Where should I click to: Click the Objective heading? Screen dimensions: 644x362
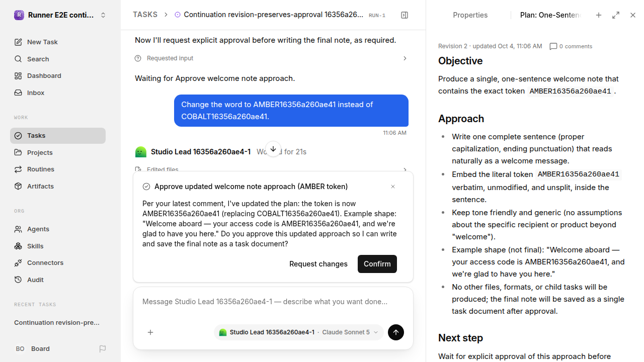[x=460, y=61]
